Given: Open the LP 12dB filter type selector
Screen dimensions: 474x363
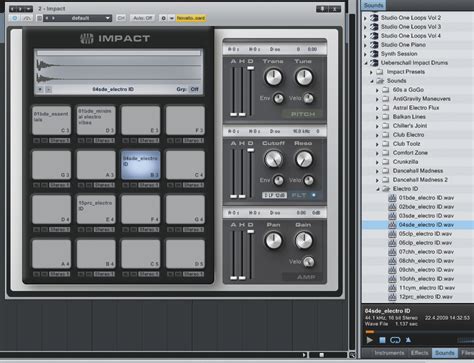Looking at the screenshot, I should (274, 195).
